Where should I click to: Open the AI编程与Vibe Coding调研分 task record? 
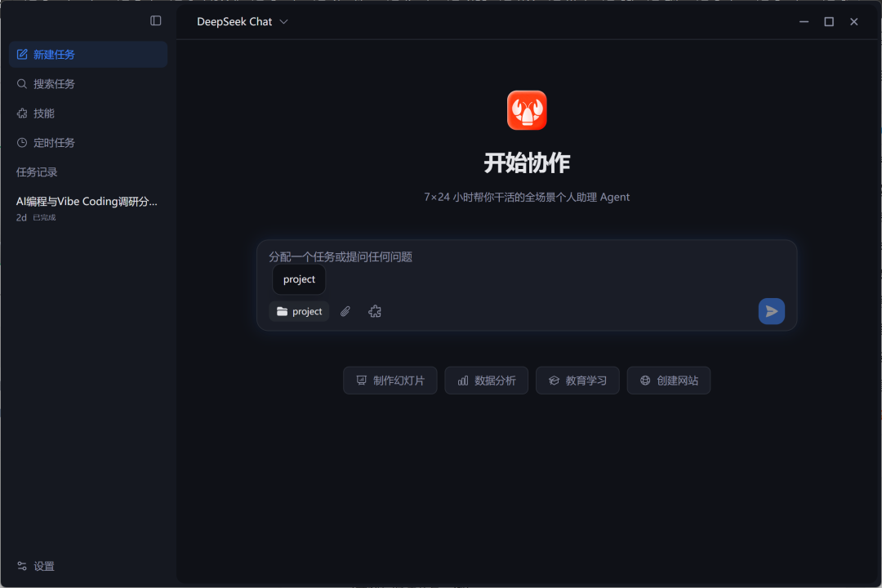(88, 208)
